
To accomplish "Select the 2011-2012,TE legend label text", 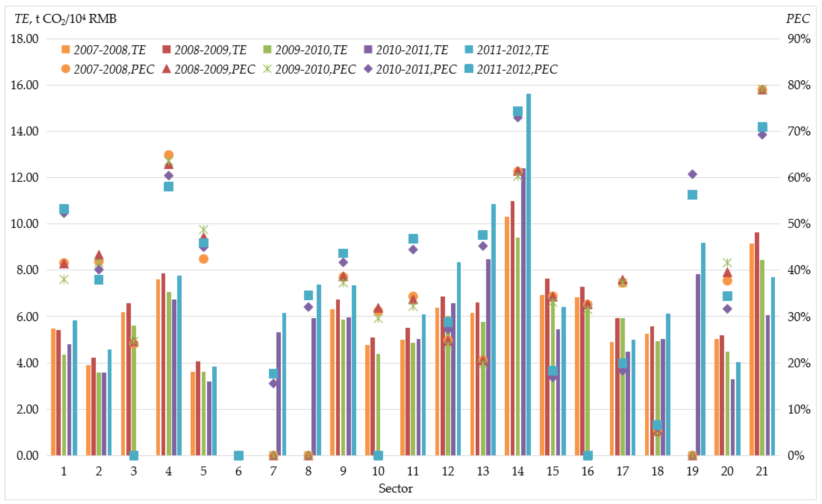I will point(512,50).
